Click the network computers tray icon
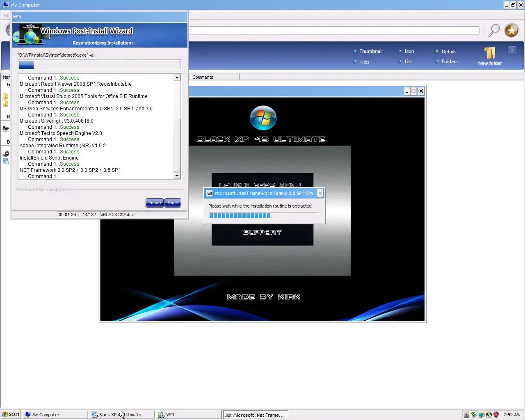Screen dimensions: 525x420 tap(481, 415)
